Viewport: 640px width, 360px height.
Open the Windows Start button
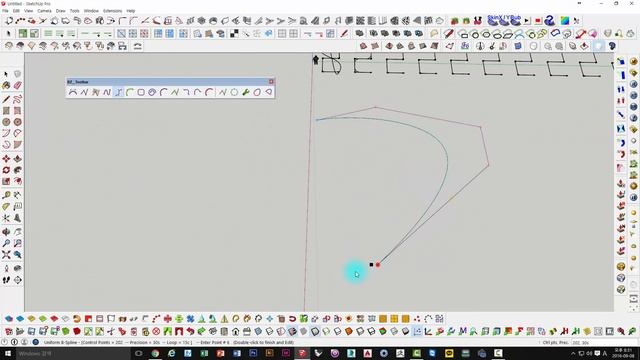point(7,353)
